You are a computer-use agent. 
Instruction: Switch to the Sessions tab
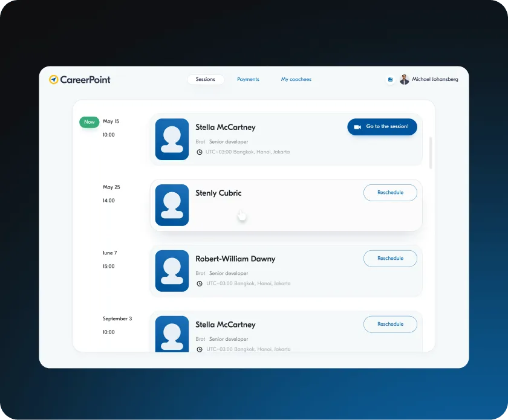[x=206, y=79]
